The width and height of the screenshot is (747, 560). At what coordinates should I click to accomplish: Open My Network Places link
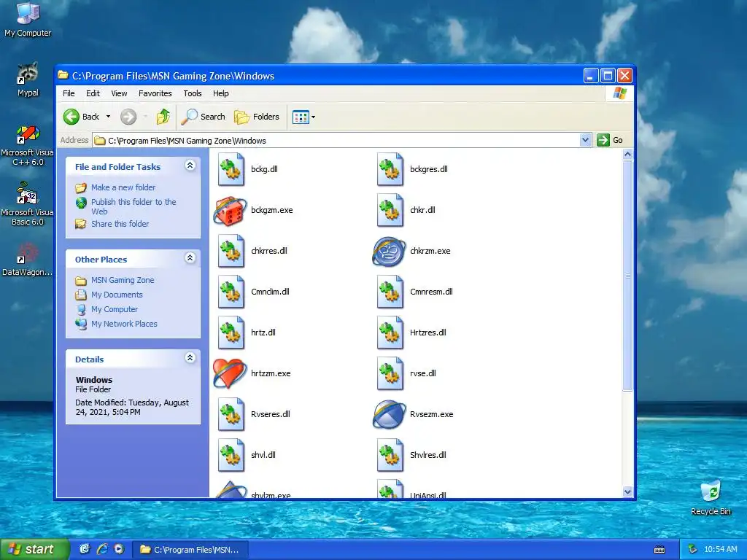point(124,324)
